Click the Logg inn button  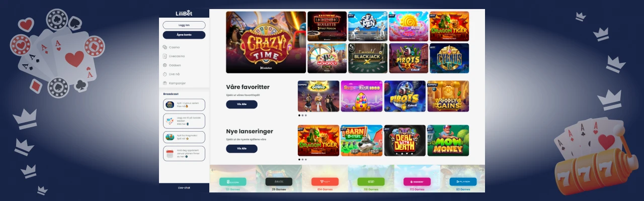(x=184, y=25)
